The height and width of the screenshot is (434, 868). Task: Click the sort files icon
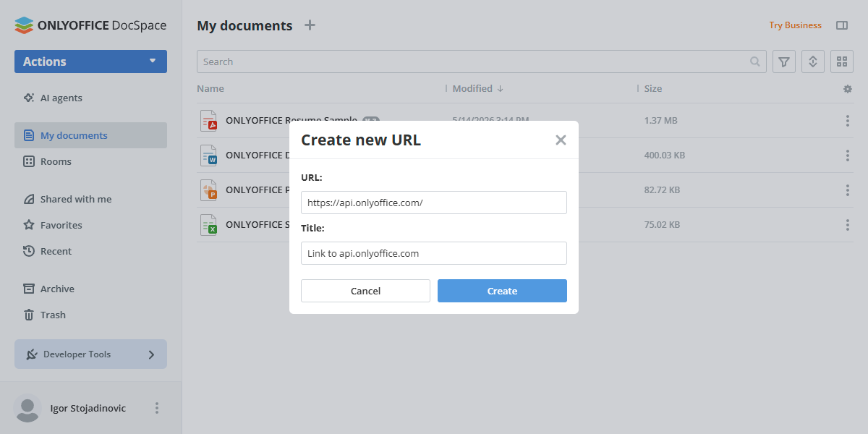click(812, 61)
